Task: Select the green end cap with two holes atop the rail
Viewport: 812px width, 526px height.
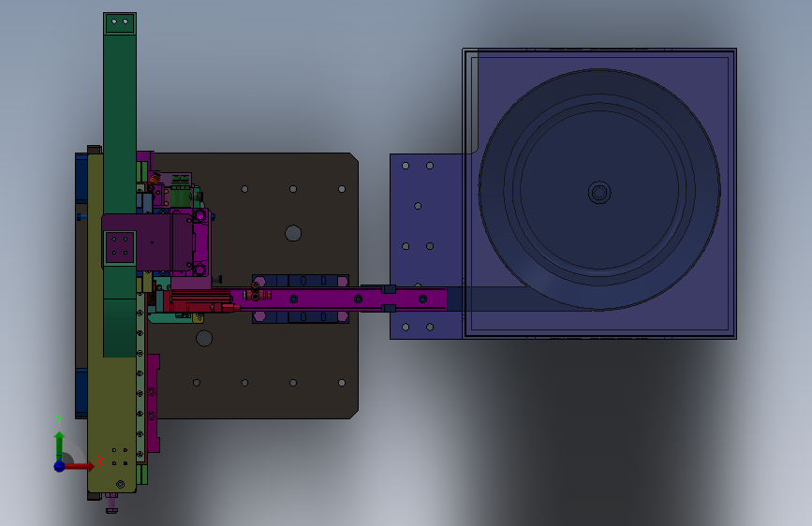Action: click(x=120, y=23)
